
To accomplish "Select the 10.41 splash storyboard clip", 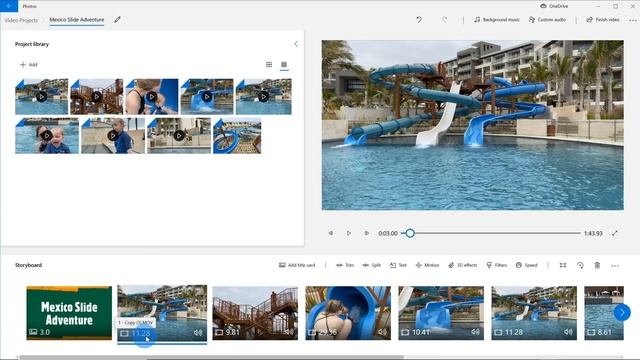I will tap(441, 313).
